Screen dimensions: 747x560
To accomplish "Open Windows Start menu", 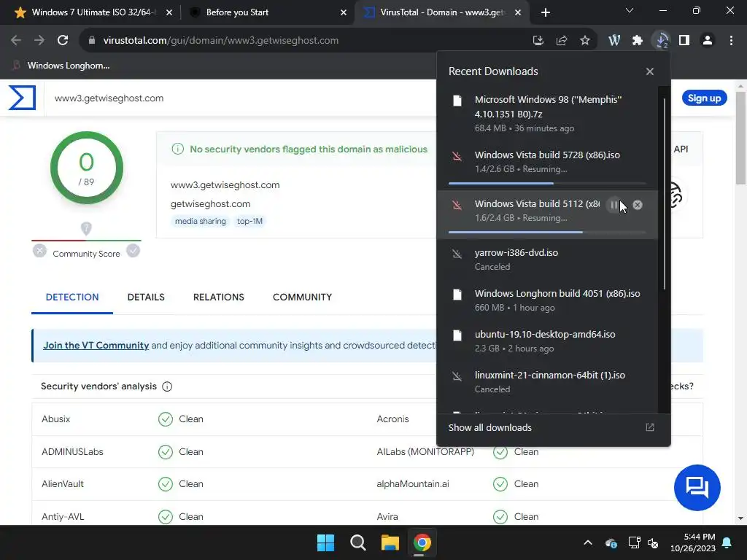I will click(326, 542).
